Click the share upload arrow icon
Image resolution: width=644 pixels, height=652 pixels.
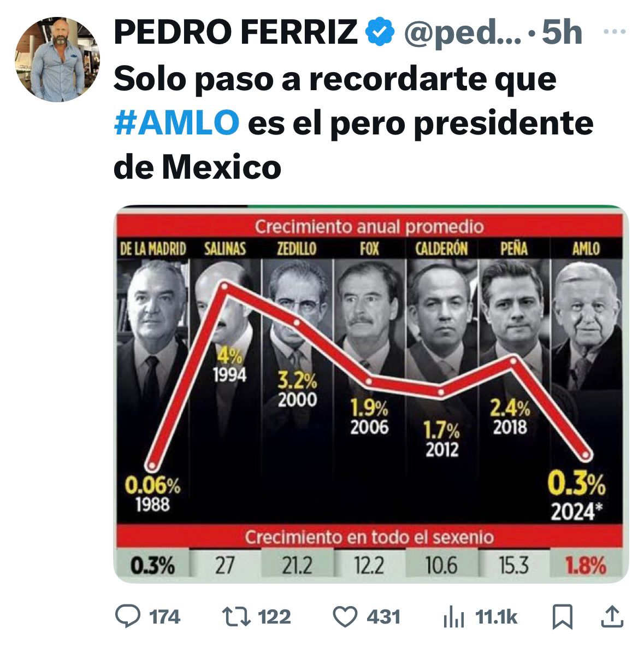(x=612, y=617)
